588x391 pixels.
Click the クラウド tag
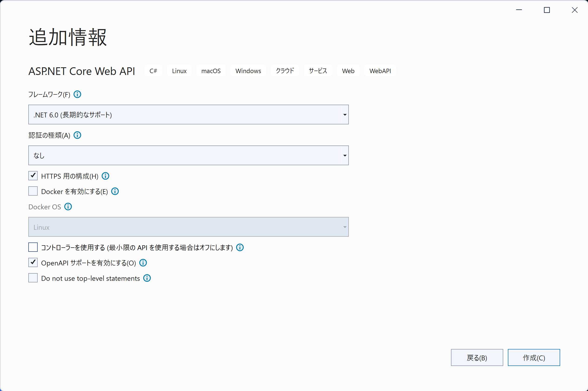click(285, 71)
